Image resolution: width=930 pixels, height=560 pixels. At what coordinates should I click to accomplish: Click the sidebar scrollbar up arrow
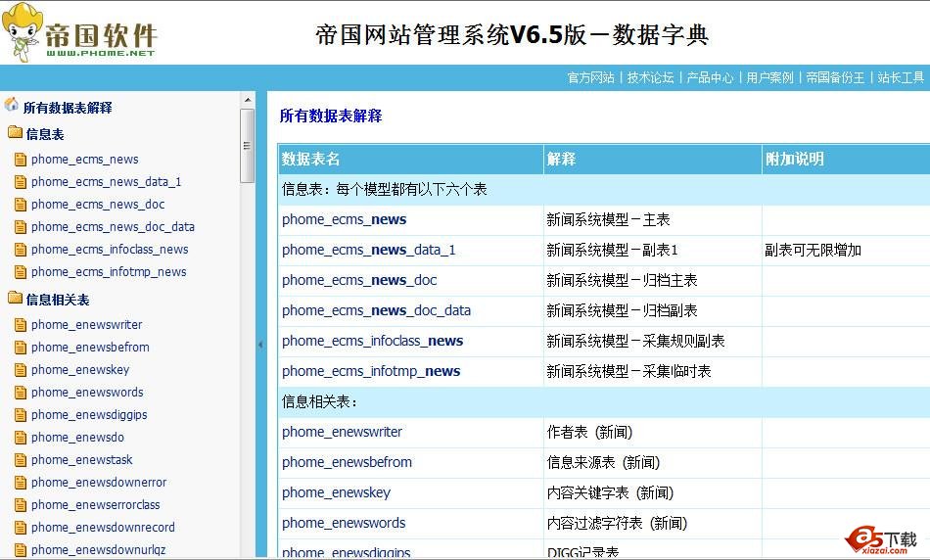248,100
